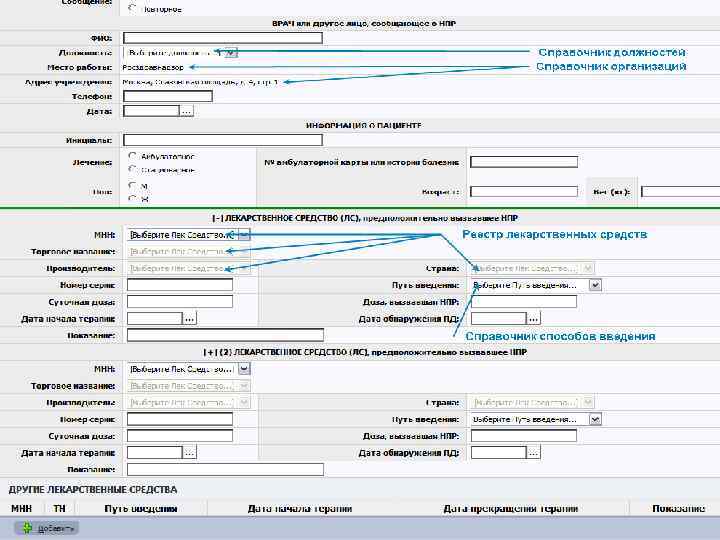Viewport: 720px width, 540px height.
Task: Click Дата начала терапии field in second section
Action: coord(155,453)
